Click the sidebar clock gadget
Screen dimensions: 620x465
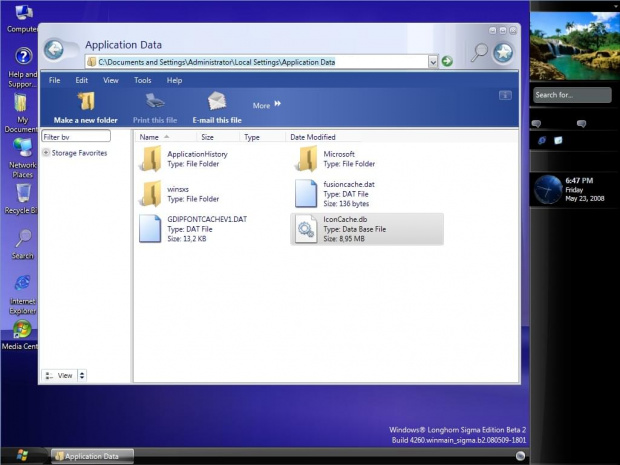pyautogui.click(x=548, y=190)
